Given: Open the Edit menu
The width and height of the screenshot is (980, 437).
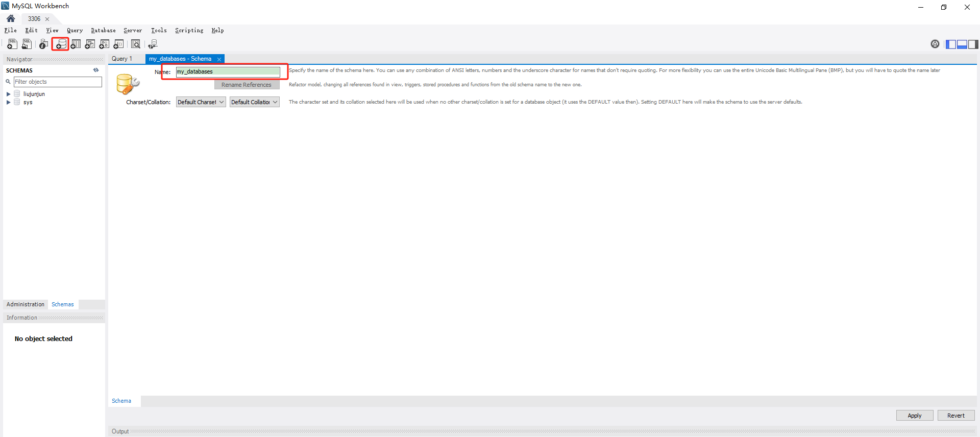Looking at the screenshot, I should tap(31, 31).
